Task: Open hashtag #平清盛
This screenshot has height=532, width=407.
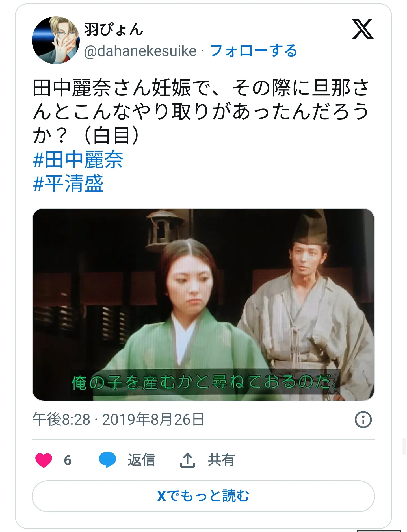Action: pyautogui.click(x=68, y=183)
